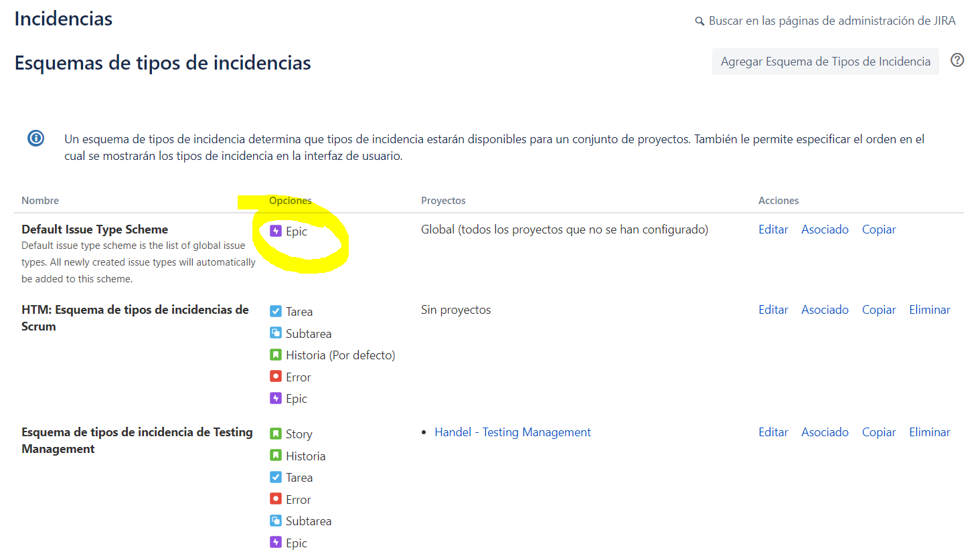Click the Esquemas de tipos de incidencias heading
Viewport: 980px width, 558px height.
coord(163,63)
